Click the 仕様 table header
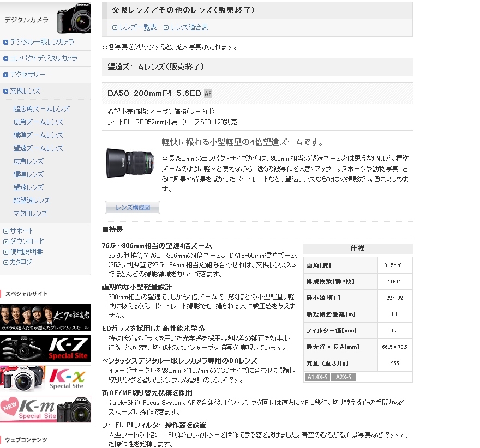Viewport: 480px width, 448px height. tap(358, 249)
